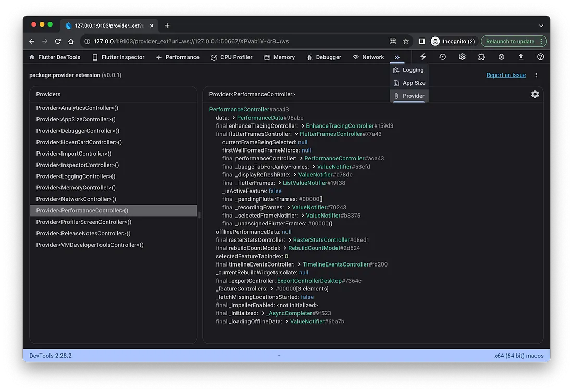Expand the _displayRefreshRate ValueNotifier
Screen dimensions: 573x392
pos(295,174)
